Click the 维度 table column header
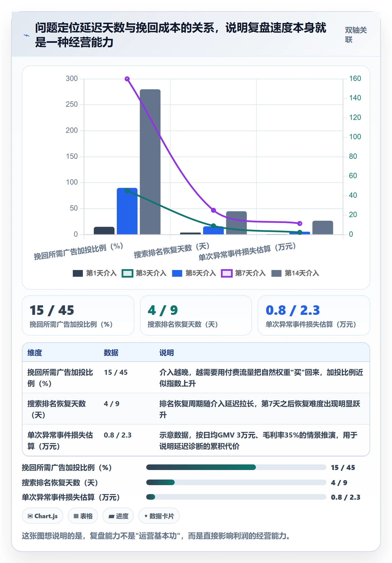This screenshot has width=392, height=563. (35, 353)
